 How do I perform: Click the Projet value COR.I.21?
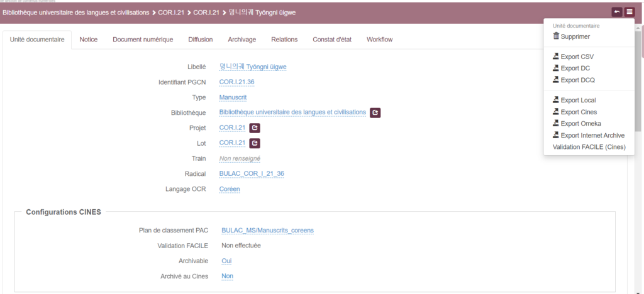pyautogui.click(x=232, y=128)
